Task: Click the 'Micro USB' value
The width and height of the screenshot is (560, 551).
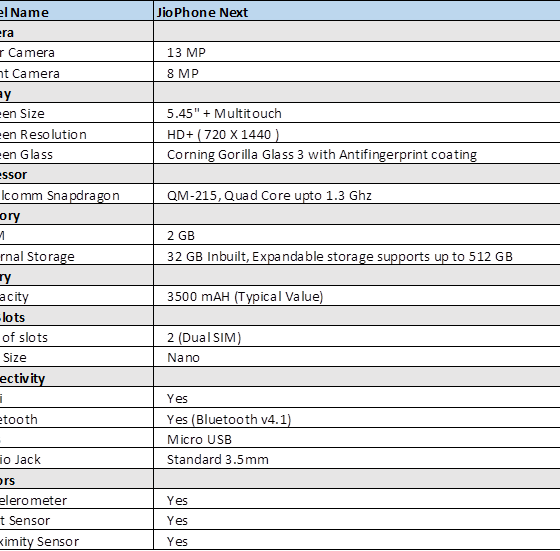Action: pos(199,439)
